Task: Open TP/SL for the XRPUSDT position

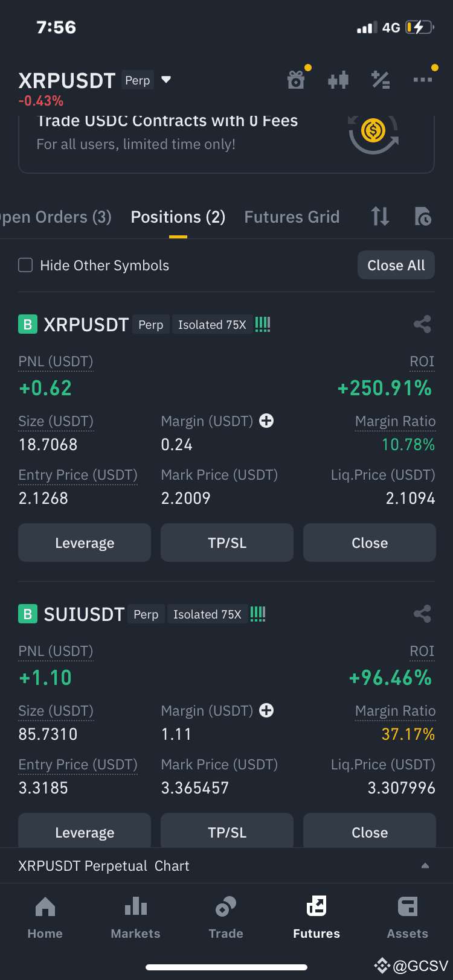Action: [x=227, y=542]
